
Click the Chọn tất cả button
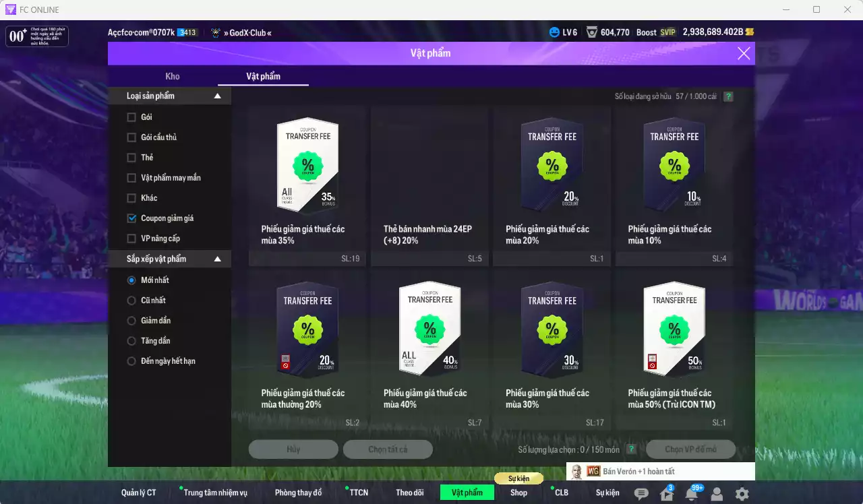tap(388, 449)
